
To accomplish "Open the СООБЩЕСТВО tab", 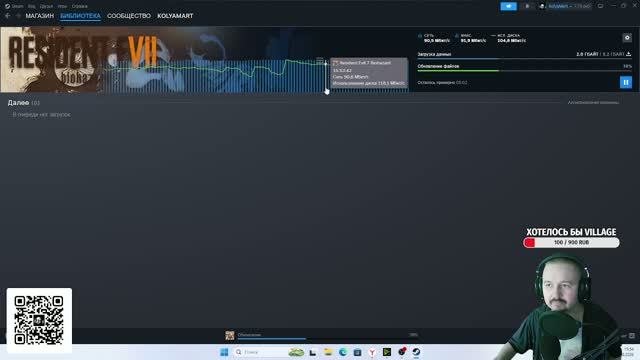I will (129, 16).
